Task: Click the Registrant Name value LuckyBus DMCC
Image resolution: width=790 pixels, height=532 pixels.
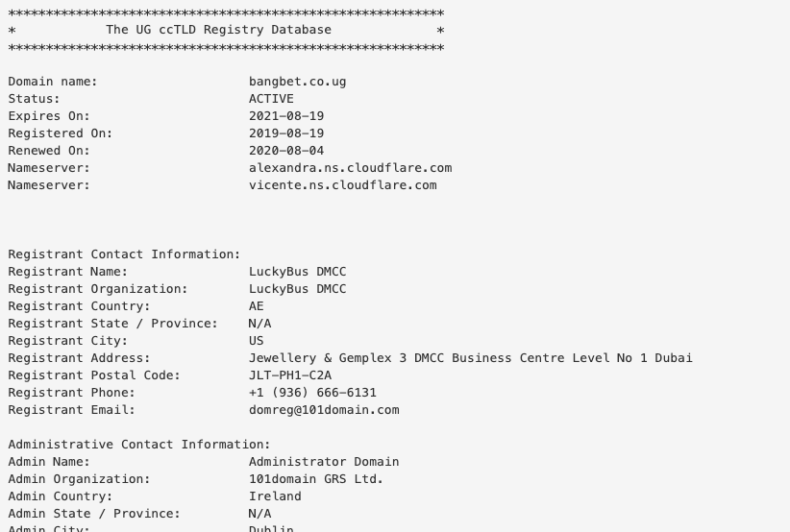Action: [297, 272]
